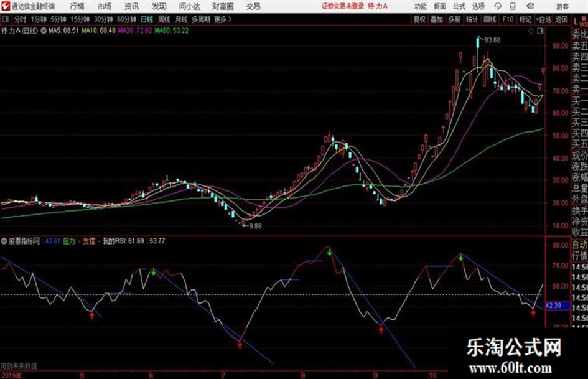Expand the 股票指标网 sub-chart indicator dropdown

(x=4, y=241)
